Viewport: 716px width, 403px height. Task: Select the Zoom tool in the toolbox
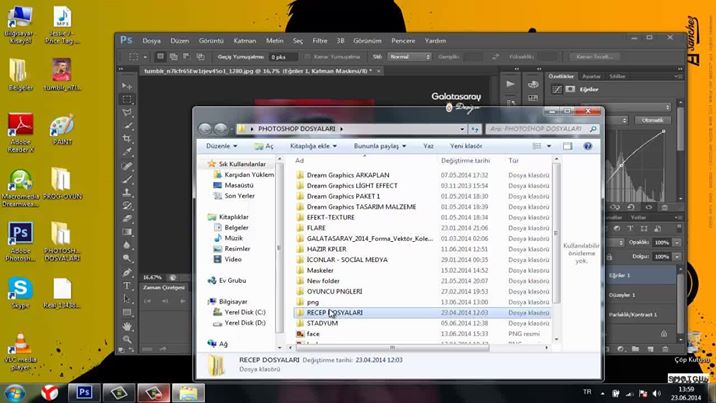coord(127,339)
